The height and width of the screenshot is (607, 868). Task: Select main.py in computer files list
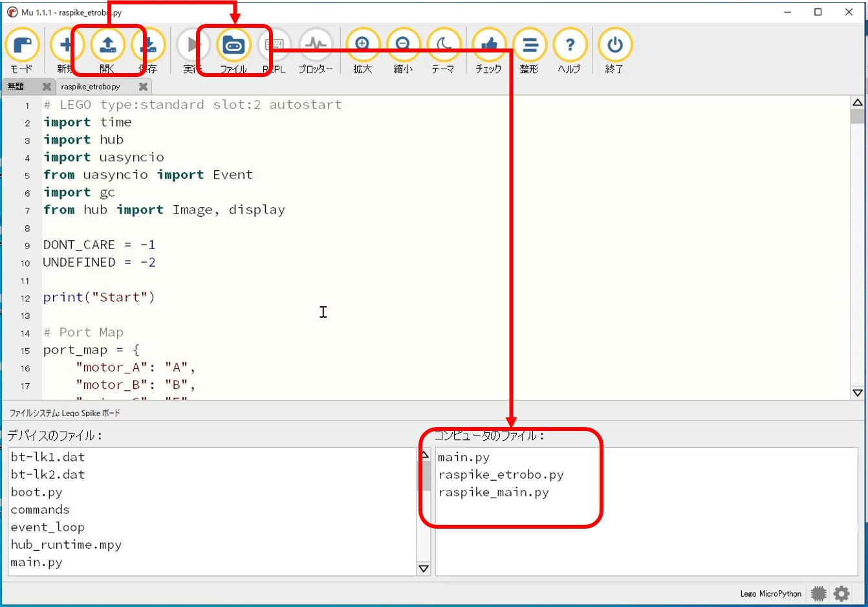tap(464, 457)
